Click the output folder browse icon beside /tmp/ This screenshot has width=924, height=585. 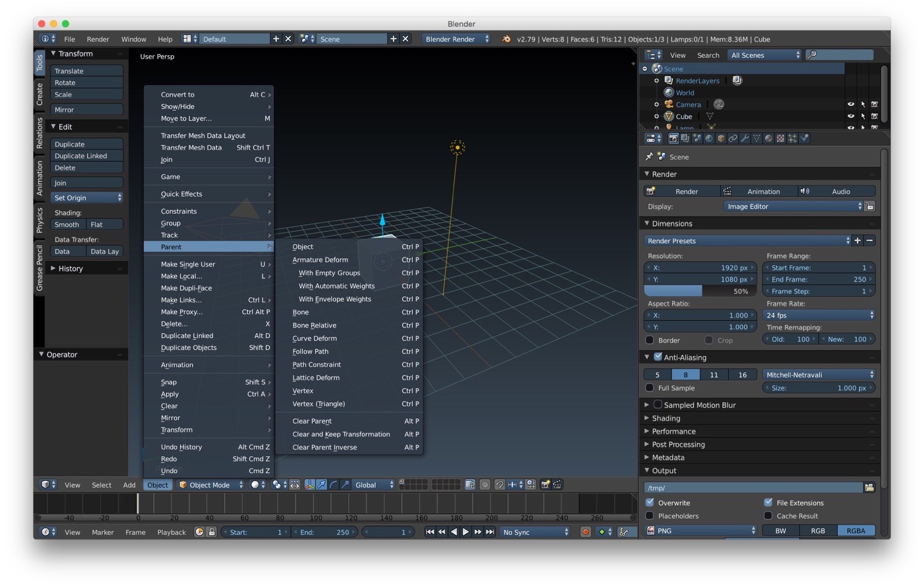[869, 488]
